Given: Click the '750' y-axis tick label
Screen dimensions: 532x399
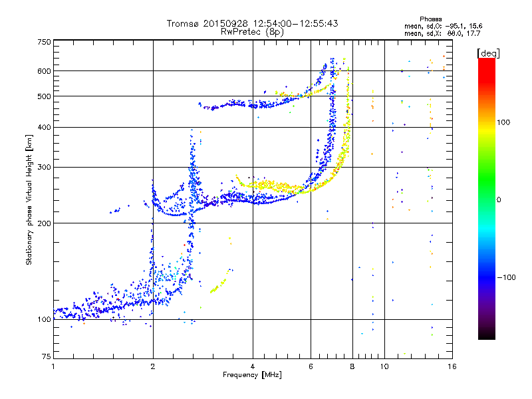Looking at the screenshot, I should tap(44, 42).
